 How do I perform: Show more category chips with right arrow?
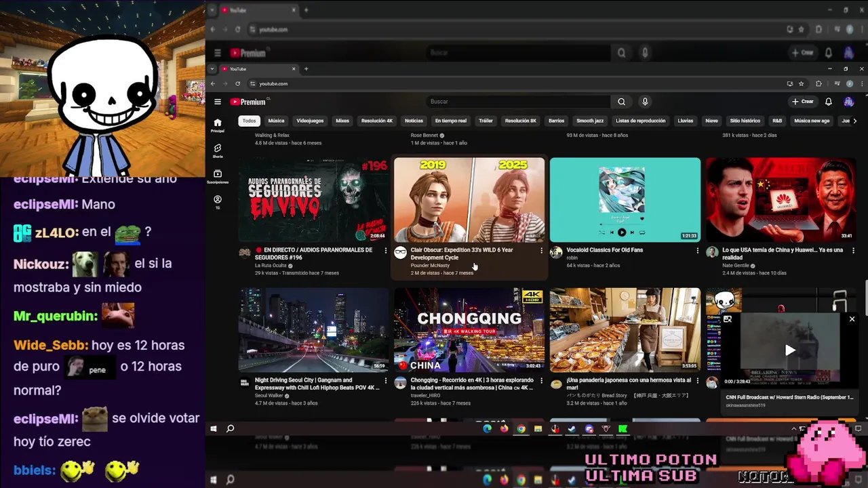(854, 121)
